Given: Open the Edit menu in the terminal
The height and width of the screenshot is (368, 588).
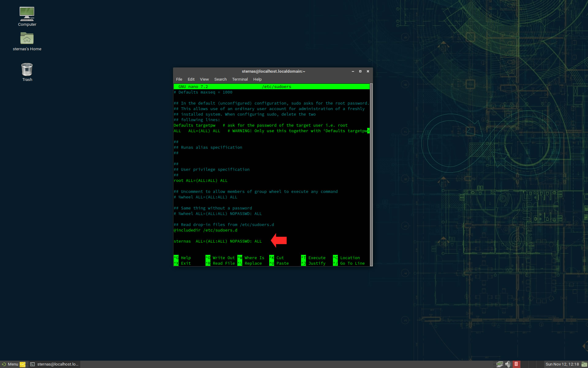Looking at the screenshot, I should tap(191, 79).
